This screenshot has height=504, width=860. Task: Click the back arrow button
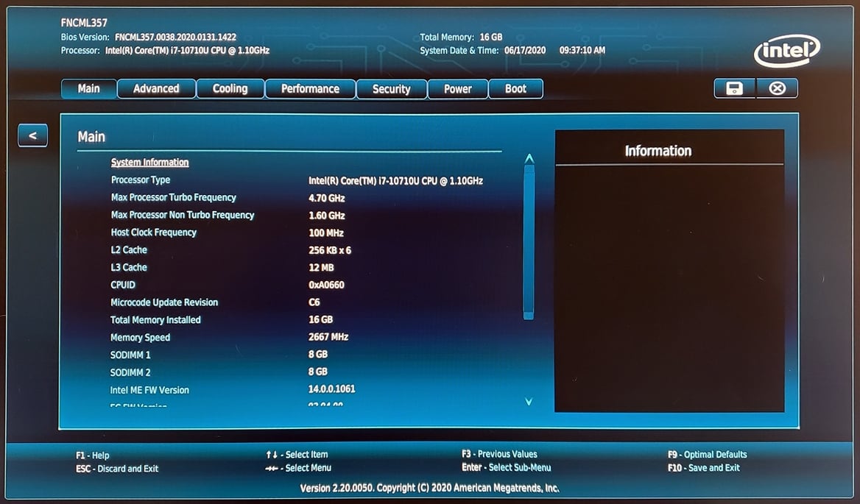tap(33, 135)
